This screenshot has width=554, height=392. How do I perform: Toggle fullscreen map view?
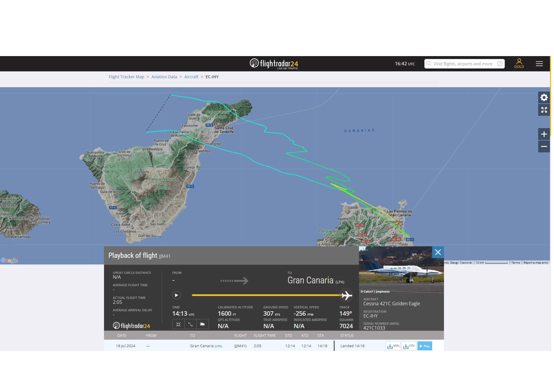pos(544,110)
